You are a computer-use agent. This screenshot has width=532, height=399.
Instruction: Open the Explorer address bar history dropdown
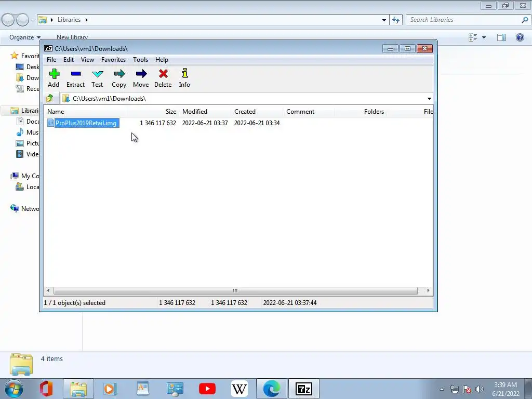click(x=384, y=20)
